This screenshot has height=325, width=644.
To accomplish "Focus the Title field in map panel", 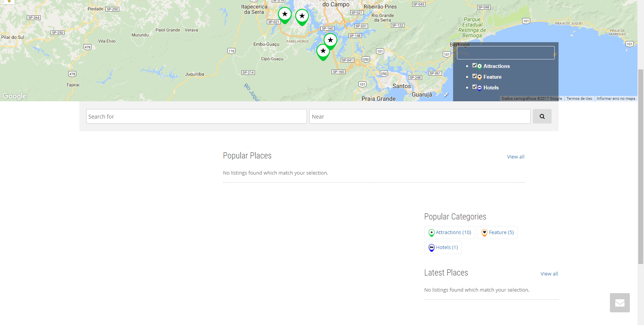I will coord(506,53).
